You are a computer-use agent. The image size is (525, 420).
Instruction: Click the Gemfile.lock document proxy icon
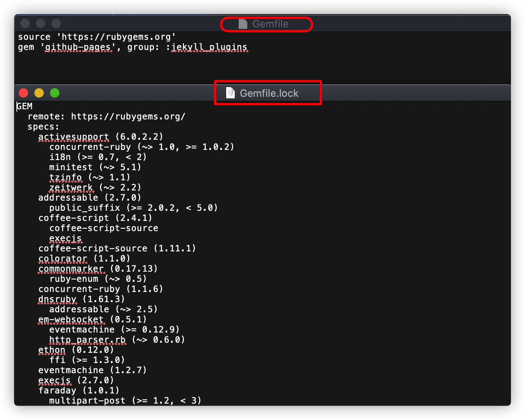click(x=230, y=93)
